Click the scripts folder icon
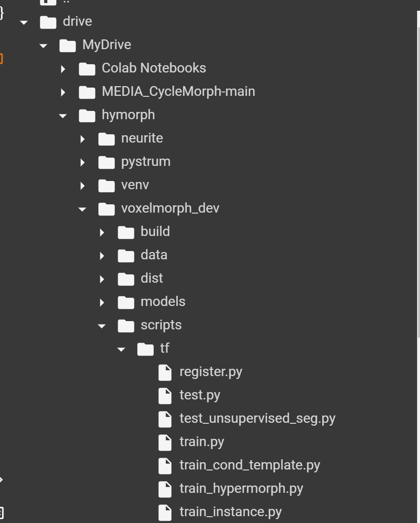 click(126, 325)
